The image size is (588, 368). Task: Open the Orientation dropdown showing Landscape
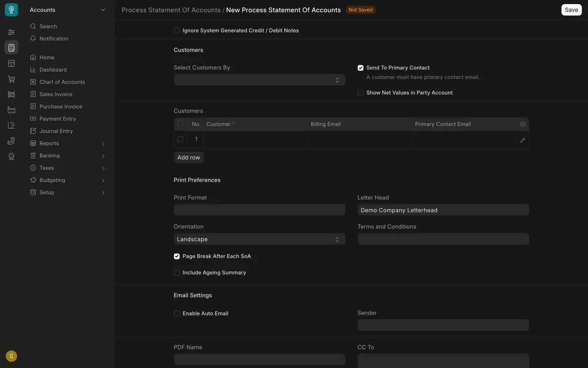click(x=260, y=239)
